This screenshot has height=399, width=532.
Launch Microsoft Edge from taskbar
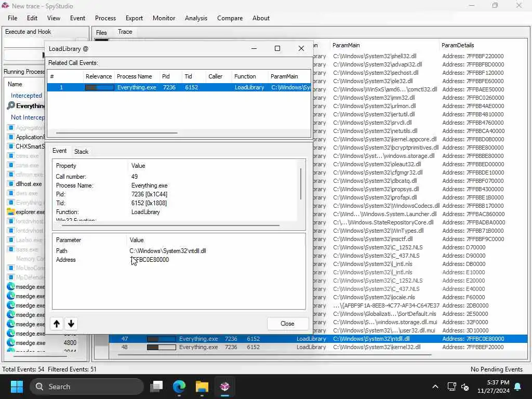coord(179,387)
